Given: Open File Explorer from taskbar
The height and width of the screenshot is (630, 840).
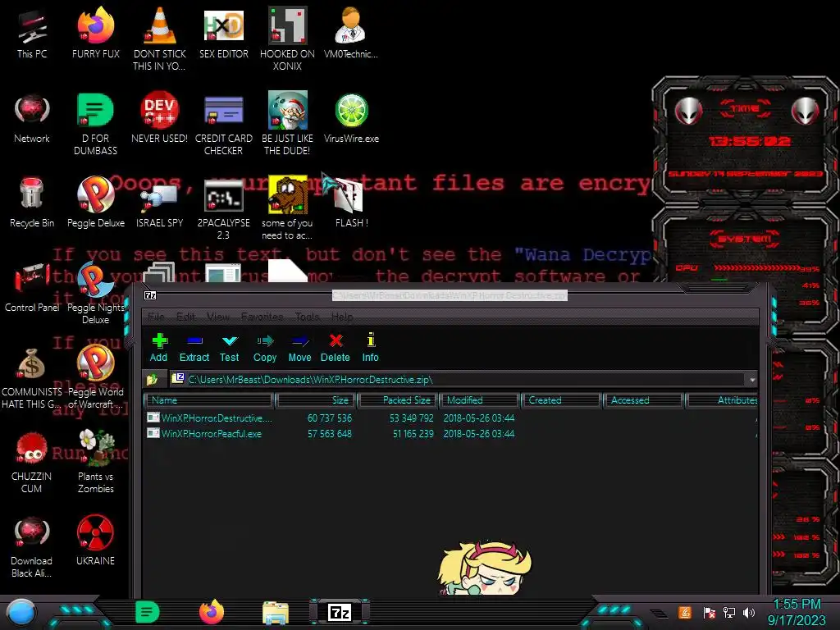Looking at the screenshot, I should click(x=276, y=612).
